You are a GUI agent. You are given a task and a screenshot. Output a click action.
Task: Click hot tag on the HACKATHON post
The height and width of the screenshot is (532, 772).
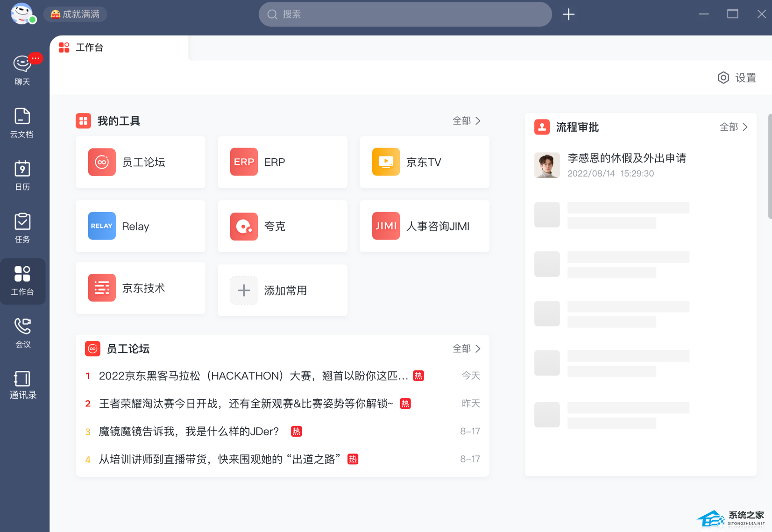coord(419,376)
